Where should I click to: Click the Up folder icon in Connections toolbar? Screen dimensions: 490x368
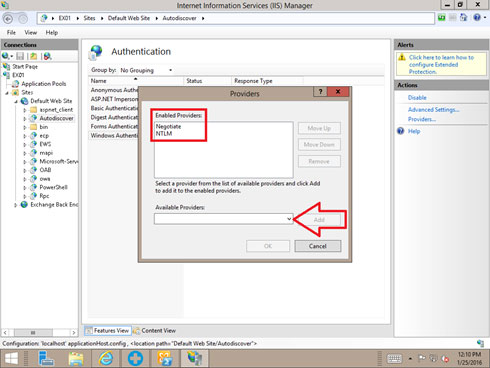34,56
